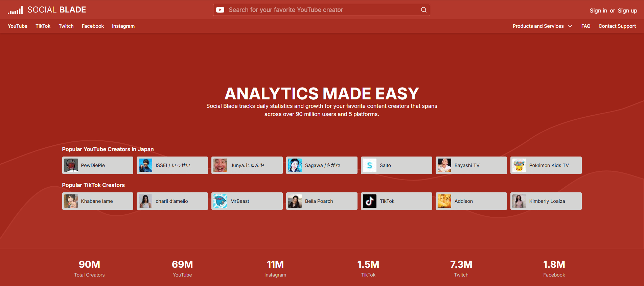Focus the YouTube creator search field
Viewport: 644px width, 286px height.
(x=321, y=10)
